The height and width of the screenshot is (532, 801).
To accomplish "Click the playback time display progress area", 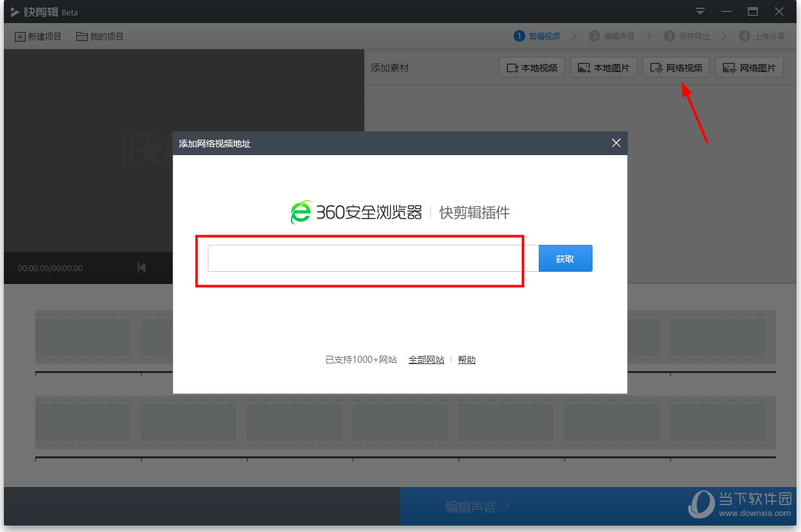I will click(x=50, y=267).
